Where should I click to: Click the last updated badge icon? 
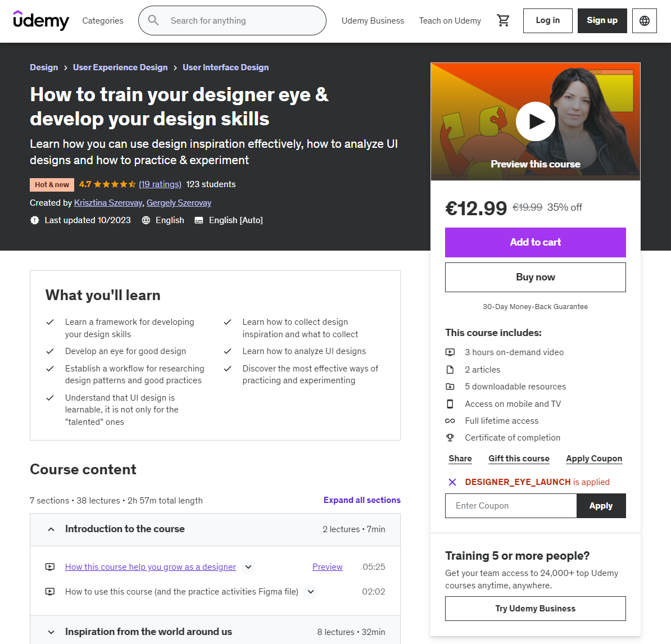pyautogui.click(x=35, y=220)
